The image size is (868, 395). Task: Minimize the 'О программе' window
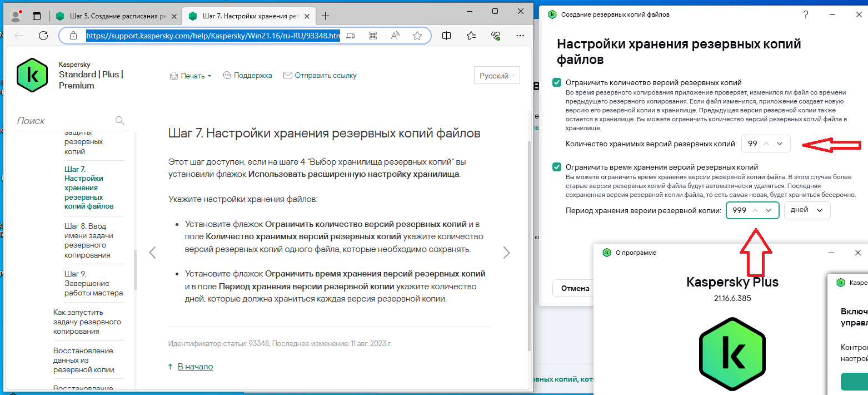(831, 253)
